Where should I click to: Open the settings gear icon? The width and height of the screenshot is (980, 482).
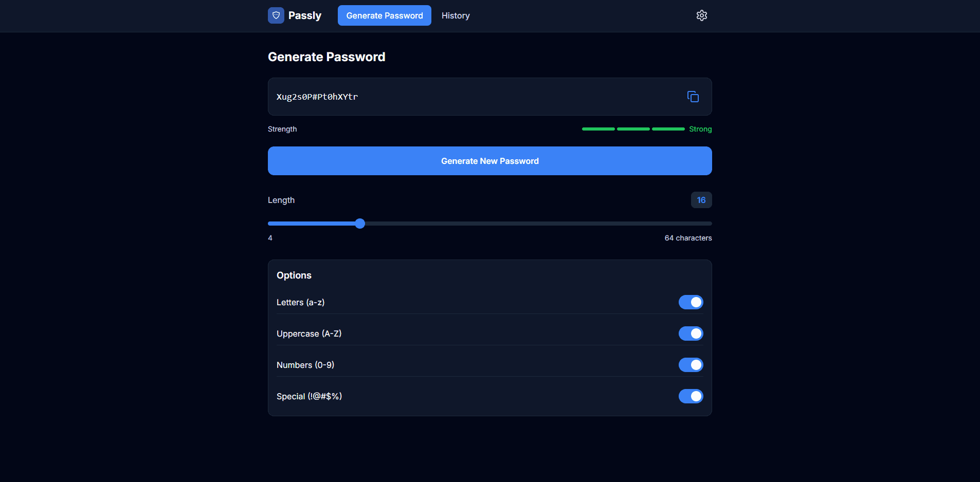coord(701,15)
